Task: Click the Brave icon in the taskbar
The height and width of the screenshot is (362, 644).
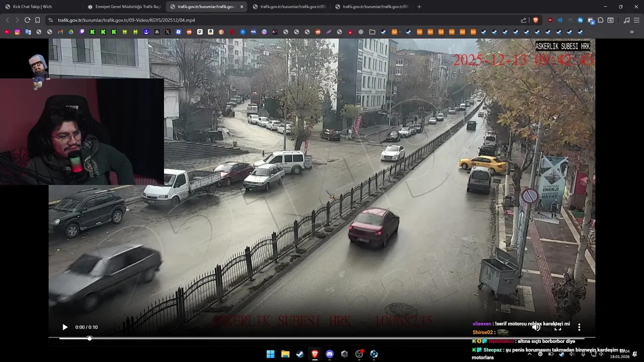Action: click(314, 354)
